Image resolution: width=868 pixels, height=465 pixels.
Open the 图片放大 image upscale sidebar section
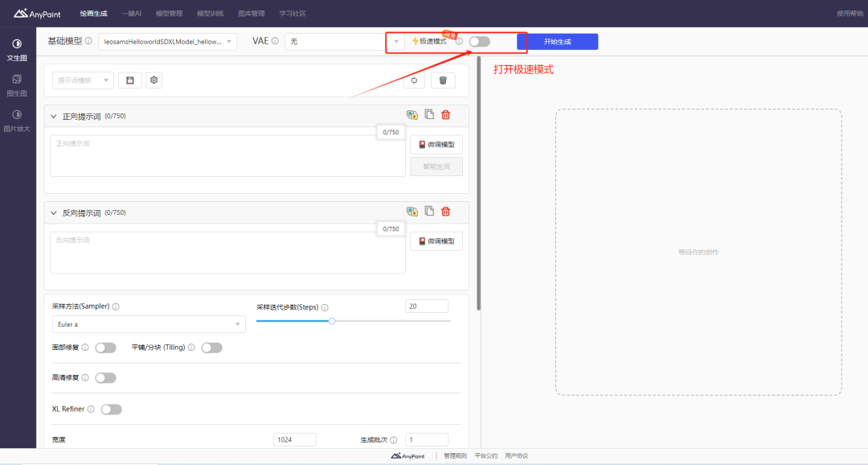point(17,121)
